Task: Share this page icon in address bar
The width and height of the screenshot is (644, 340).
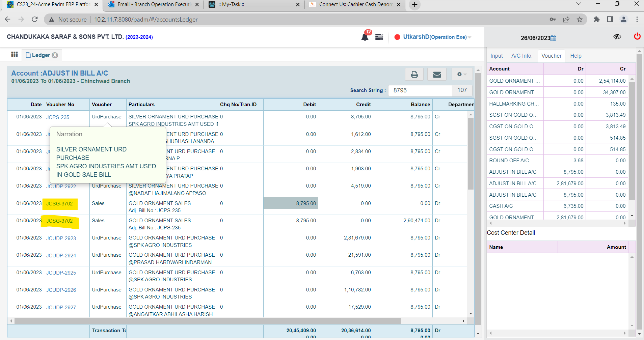Action: coord(566,20)
